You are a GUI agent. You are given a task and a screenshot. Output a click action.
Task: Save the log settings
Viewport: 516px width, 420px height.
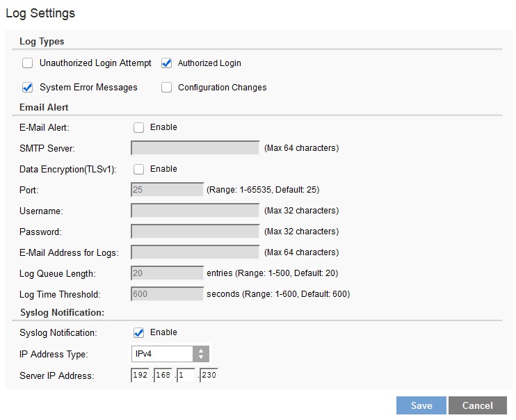click(x=421, y=405)
